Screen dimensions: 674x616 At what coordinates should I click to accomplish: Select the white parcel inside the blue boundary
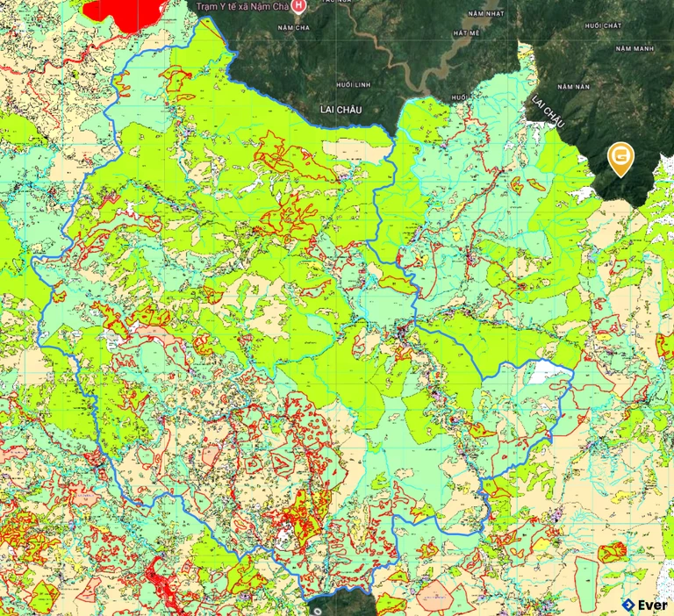(546, 374)
